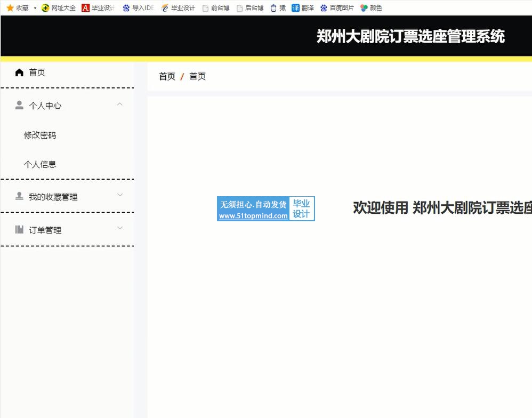Open the 导入IDE bookmark paw icon
This screenshot has width=532, height=418.
click(x=126, y=8)
